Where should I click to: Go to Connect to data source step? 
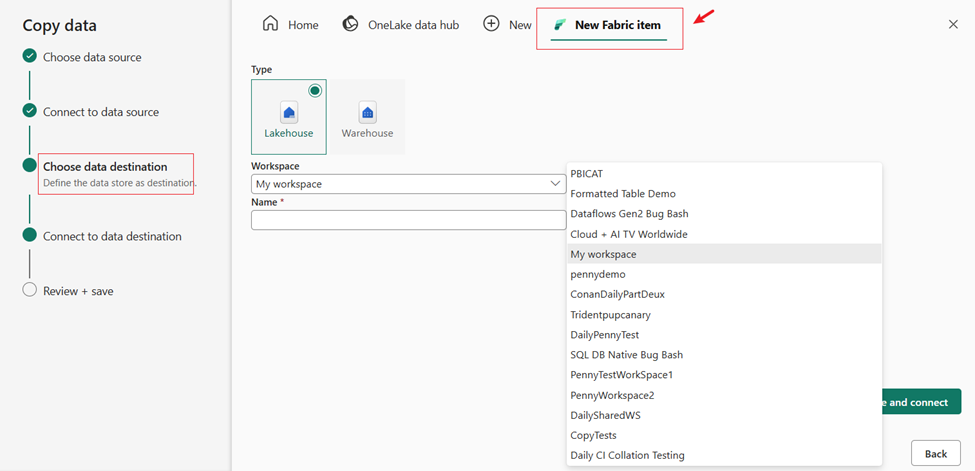click(x=101, y=112)
